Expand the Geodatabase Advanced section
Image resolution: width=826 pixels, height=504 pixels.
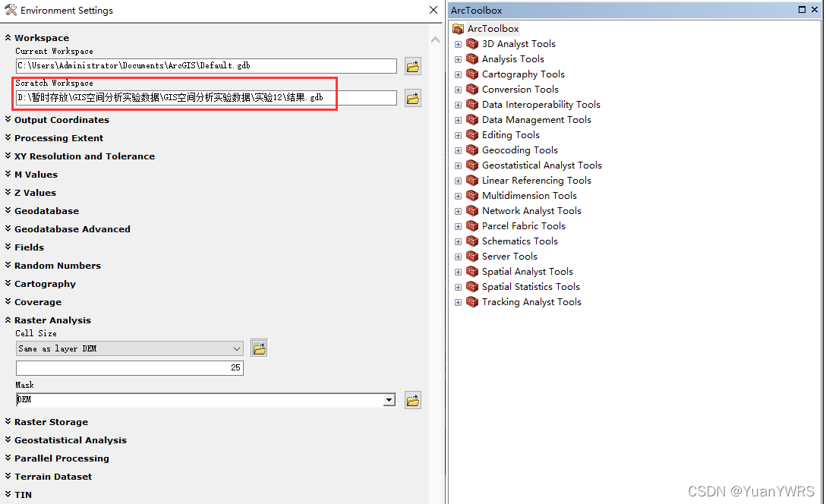(8, 228)
